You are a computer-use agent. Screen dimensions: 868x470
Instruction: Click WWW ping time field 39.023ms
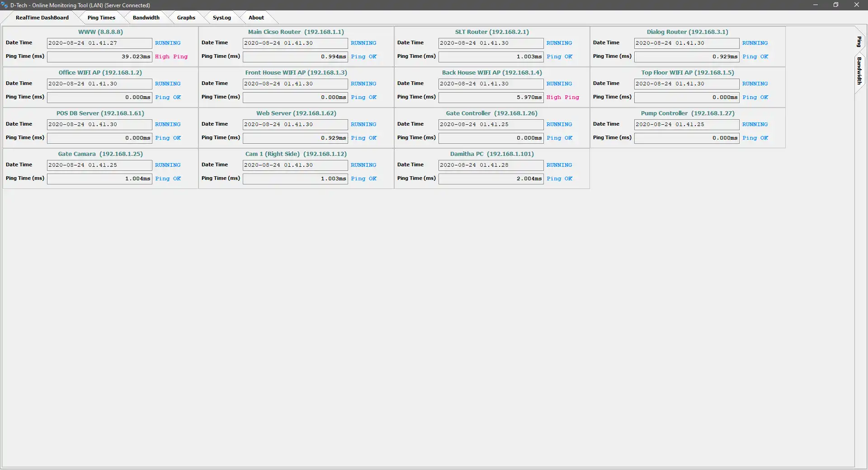point(99,57)
